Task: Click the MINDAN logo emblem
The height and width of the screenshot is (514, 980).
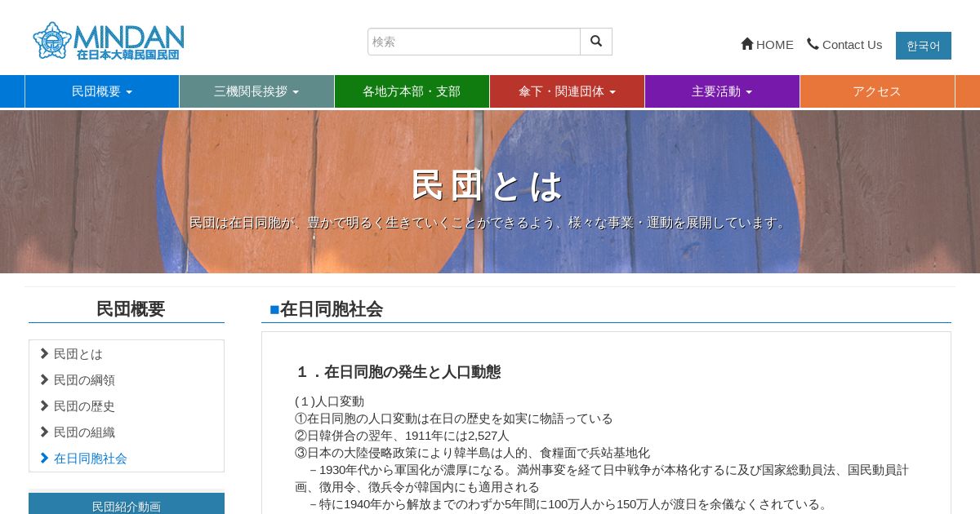Action: click(52, 41)
